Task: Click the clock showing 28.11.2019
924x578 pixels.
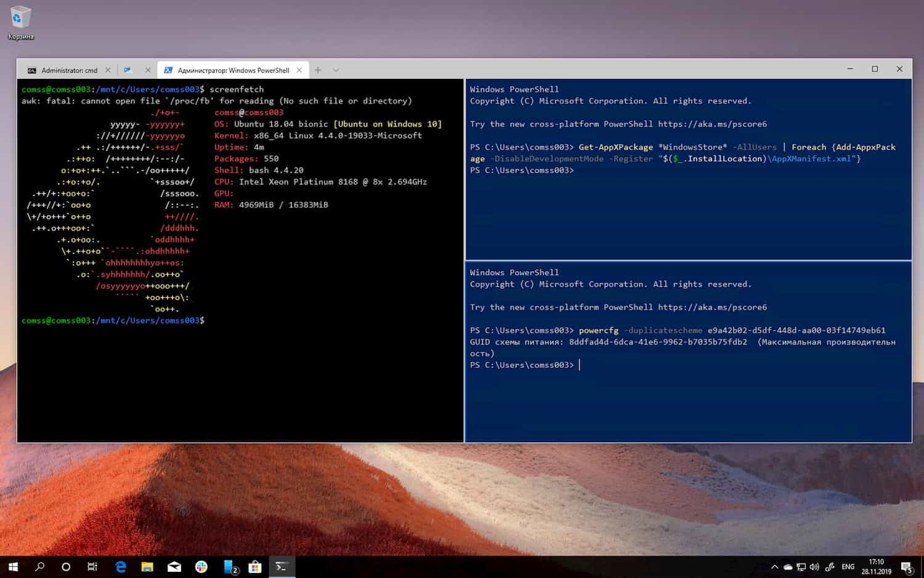Action: click(877, 566)
